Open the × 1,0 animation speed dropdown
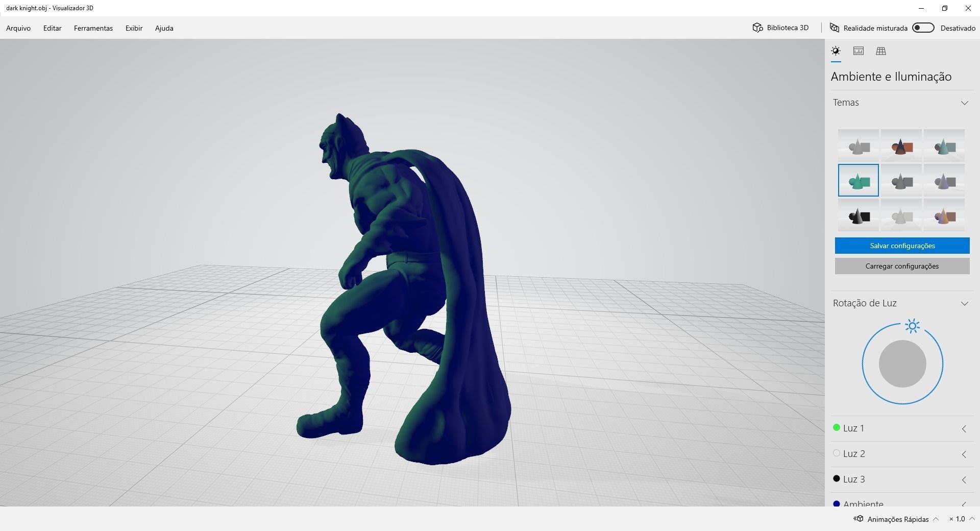The image size is (980, 531). click(962, 519)
